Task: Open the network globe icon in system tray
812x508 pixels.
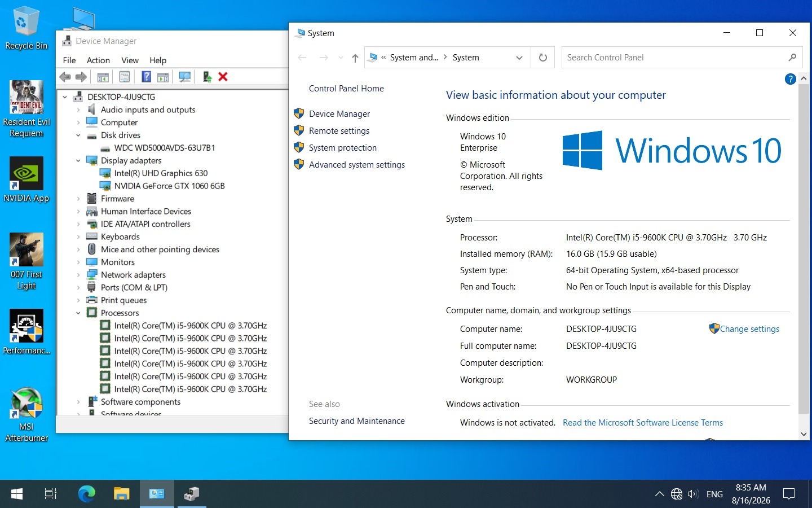Action: (x=677, y=494)
